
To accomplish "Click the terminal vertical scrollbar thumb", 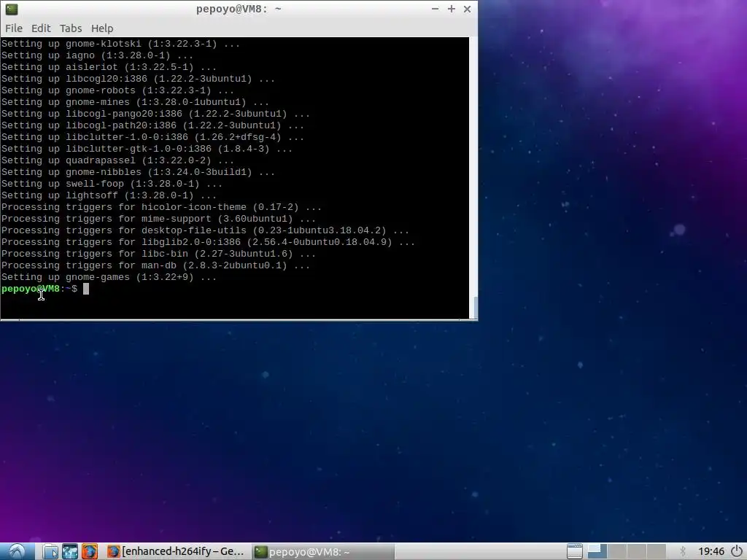I will pos(475,307).
